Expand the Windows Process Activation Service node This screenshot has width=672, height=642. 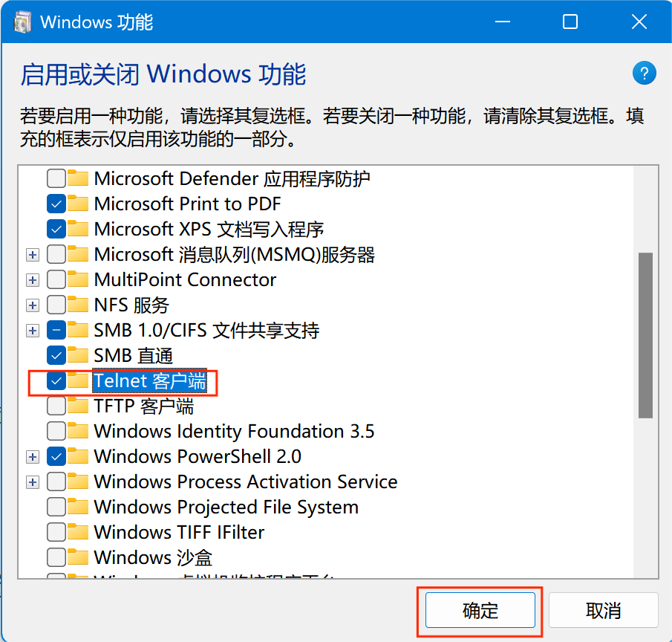coord(33,482)
